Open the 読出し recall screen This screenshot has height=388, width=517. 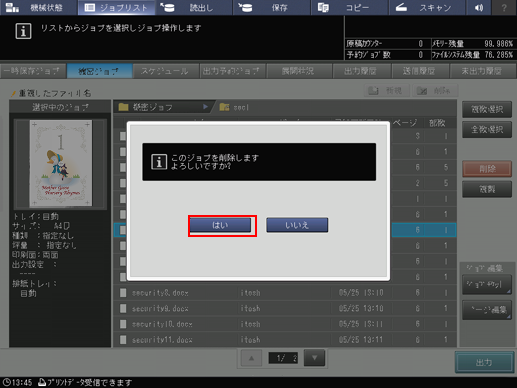(x=194, y=7)
